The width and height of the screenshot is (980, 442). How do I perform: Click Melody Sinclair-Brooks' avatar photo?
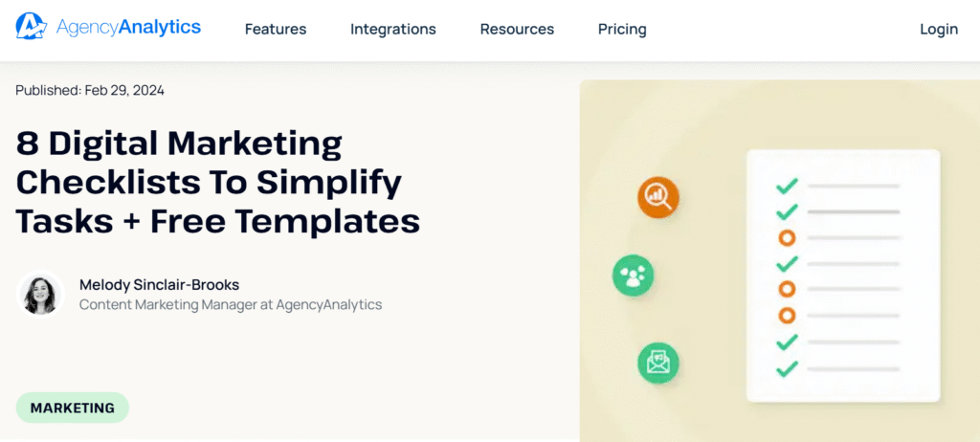coord(40,294)
